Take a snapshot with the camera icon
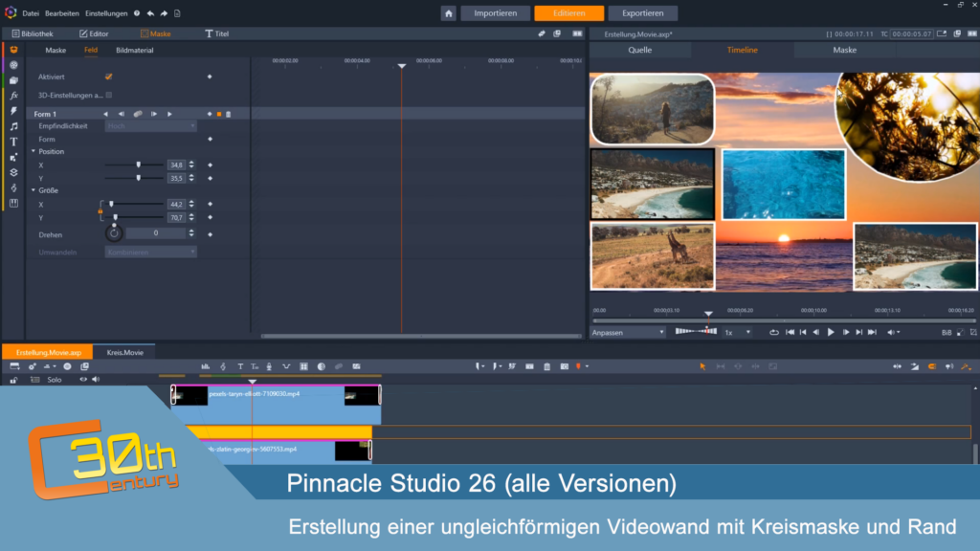The height and width of the screenshot is (551, 980). point(565,366)
